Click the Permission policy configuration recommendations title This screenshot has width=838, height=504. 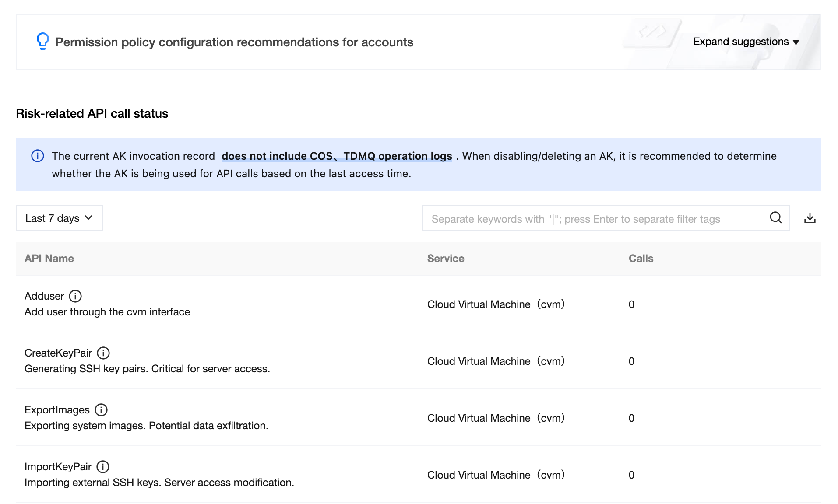pyautogui.click(x=234, y=42)
